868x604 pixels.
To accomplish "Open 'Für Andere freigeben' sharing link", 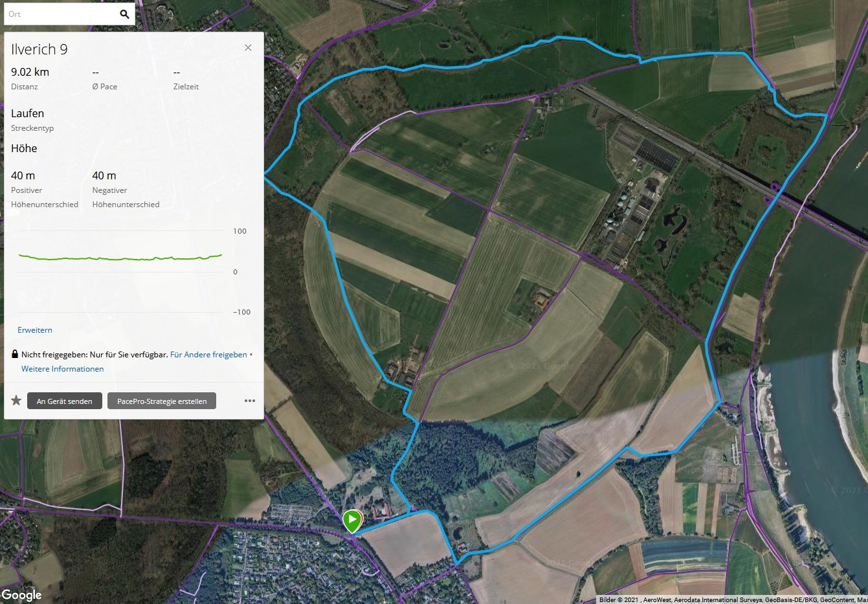I will [208, 355].
